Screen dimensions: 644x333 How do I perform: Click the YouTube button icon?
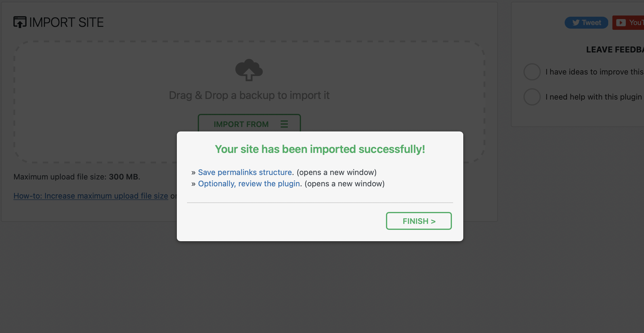(621, 23)
